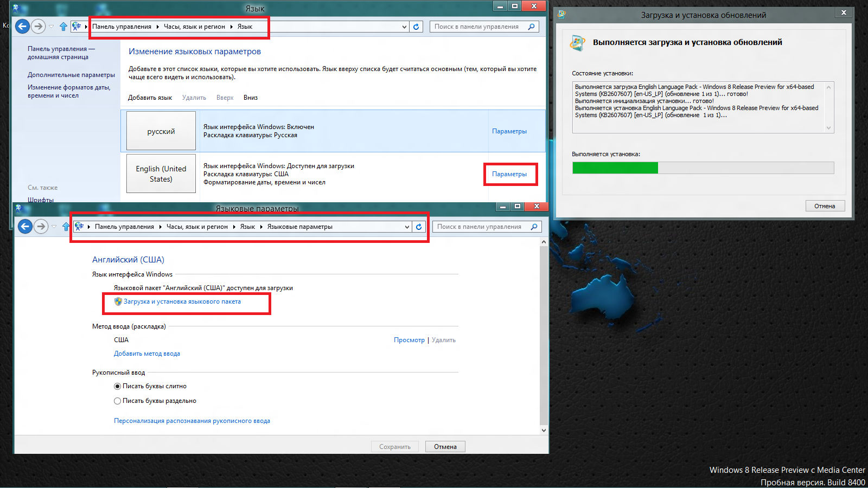This screenshot has width=868, height=488.
Task: Click Вверх in the language list toolbar
Action: pyautogui.click(x=225, y=98)
